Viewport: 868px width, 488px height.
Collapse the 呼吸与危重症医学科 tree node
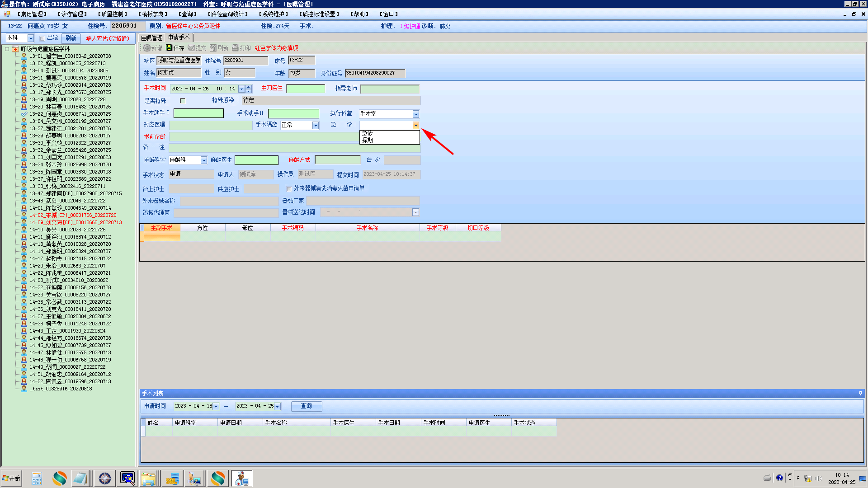7,49
